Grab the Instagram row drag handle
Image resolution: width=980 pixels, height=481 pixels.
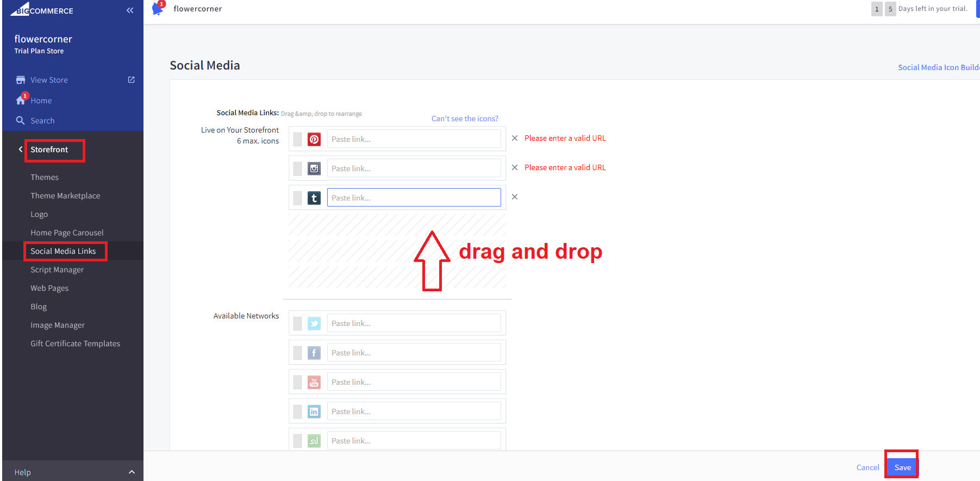[x=297, y=168]
